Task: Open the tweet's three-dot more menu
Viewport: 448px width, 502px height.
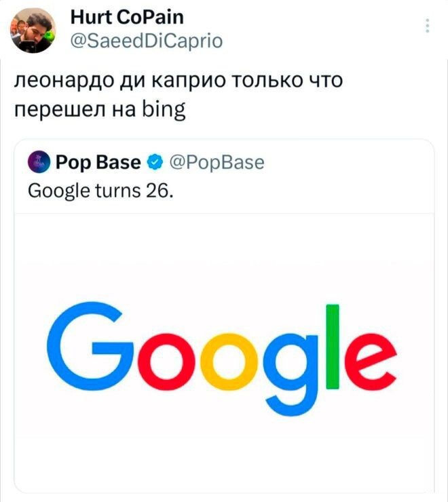Action: tap(427, 26)
